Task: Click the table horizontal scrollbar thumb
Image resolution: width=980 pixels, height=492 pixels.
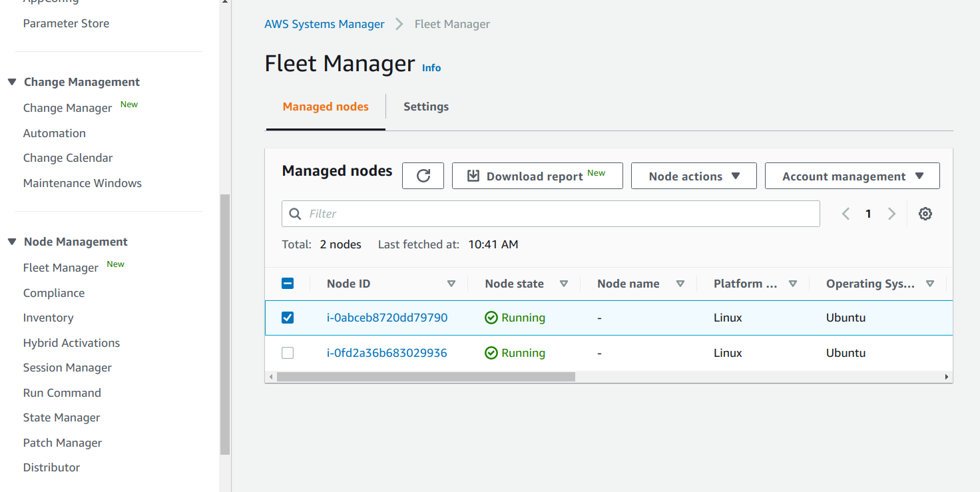Action: 426,377
